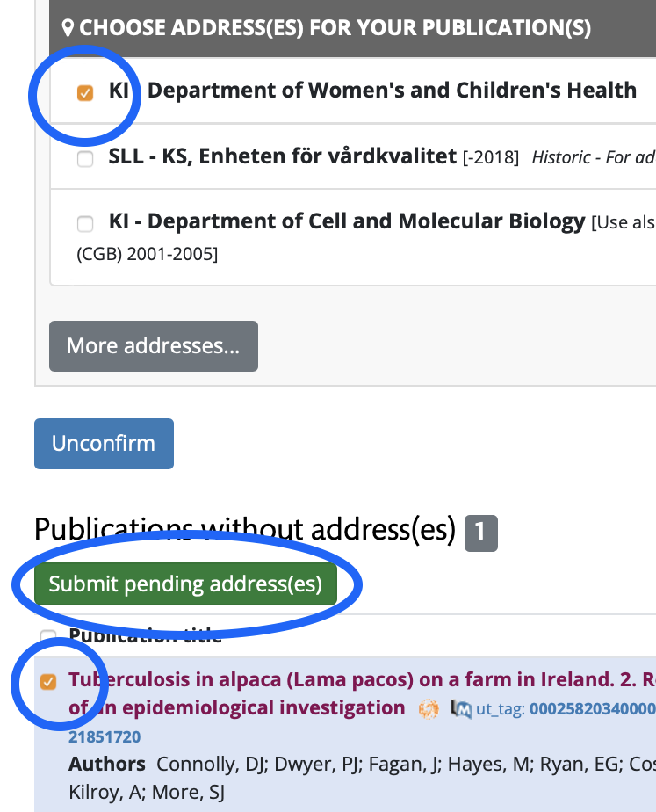656x812 pixels.
Task: Open the Tuberculosis in alpaca publication title link
Action: pyautogui.click(x=362, y=693)
